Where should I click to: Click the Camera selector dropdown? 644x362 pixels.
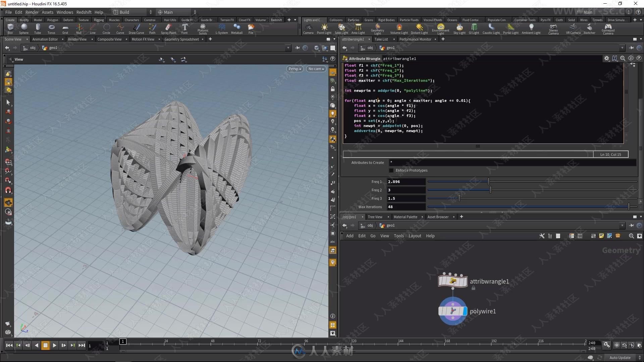pyautogui.click(x=316, y=68)
